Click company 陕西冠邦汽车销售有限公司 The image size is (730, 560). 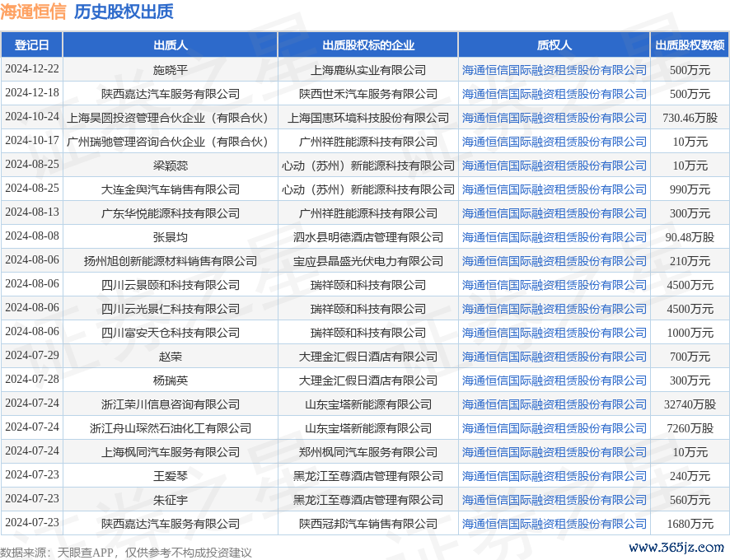[367, 524]
